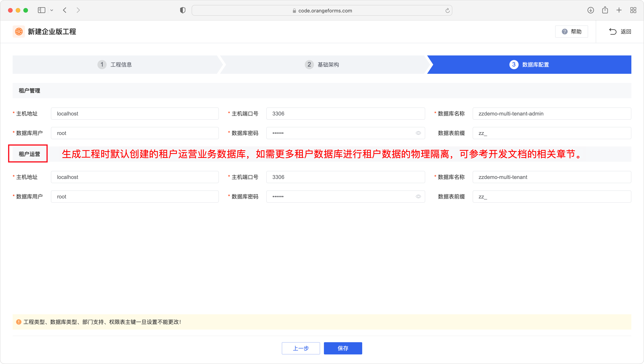644x364 pixels.
Task: Click 租户管理 数据库密码 password field
Action: [345, 133]
